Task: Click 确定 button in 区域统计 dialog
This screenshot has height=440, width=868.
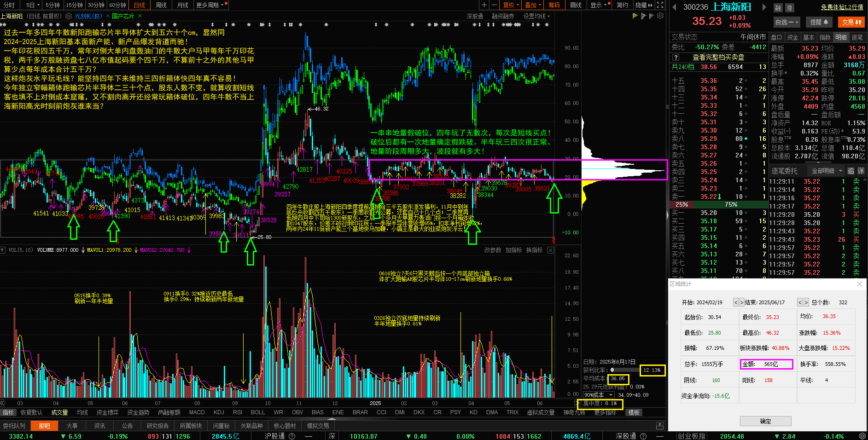Action: coord(765,421)
